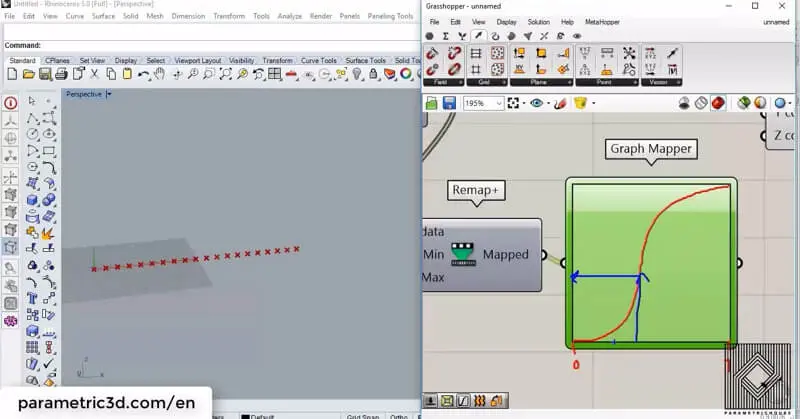This screenshot has height=419, width=800.
Task: Toggle Grasshopper preview eye icon
Action: [538, 103]
